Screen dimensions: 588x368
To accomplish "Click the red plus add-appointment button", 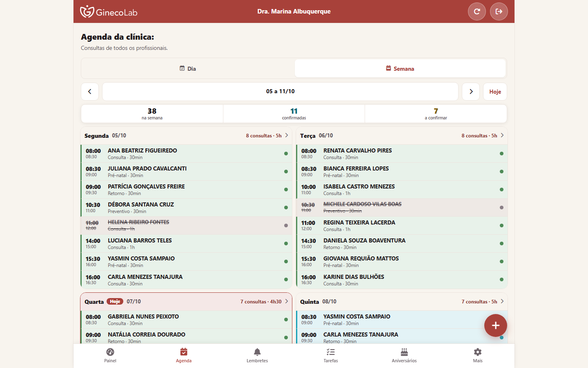I will click(496, 325).
